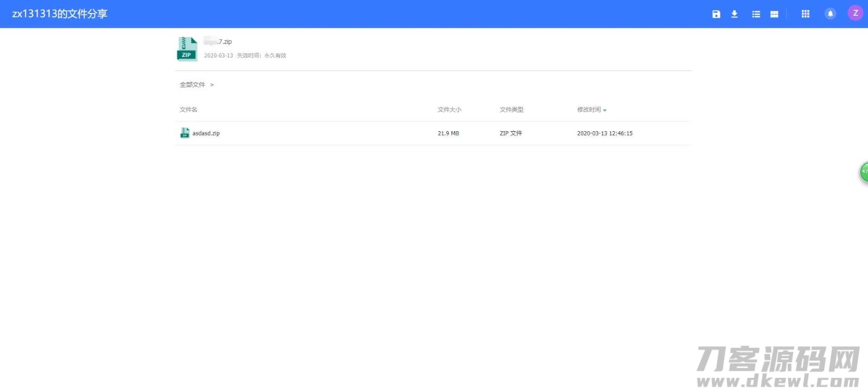This screenshot has width=868, height=391.
Task: Click the breadcrumb chevron after 全部文件
Action: click(x=212, y=85)
